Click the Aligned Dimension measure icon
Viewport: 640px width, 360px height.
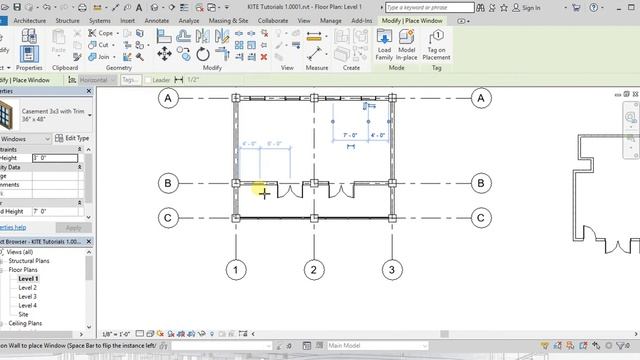[314, 36]
